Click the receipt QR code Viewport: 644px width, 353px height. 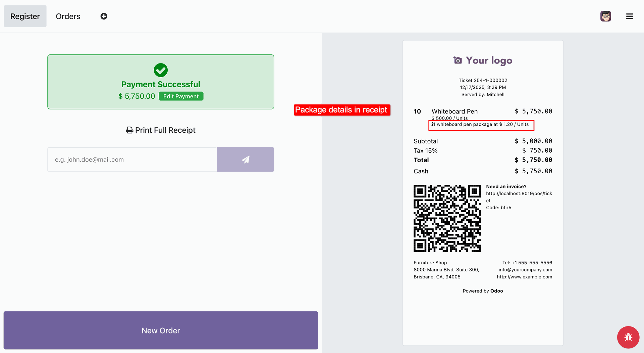[447, 218]
